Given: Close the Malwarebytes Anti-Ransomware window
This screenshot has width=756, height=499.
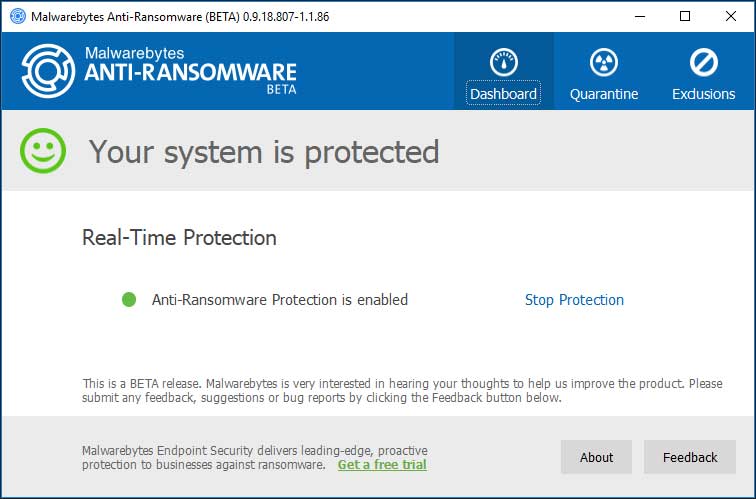Looking at the screenshot, I should 730,16.
